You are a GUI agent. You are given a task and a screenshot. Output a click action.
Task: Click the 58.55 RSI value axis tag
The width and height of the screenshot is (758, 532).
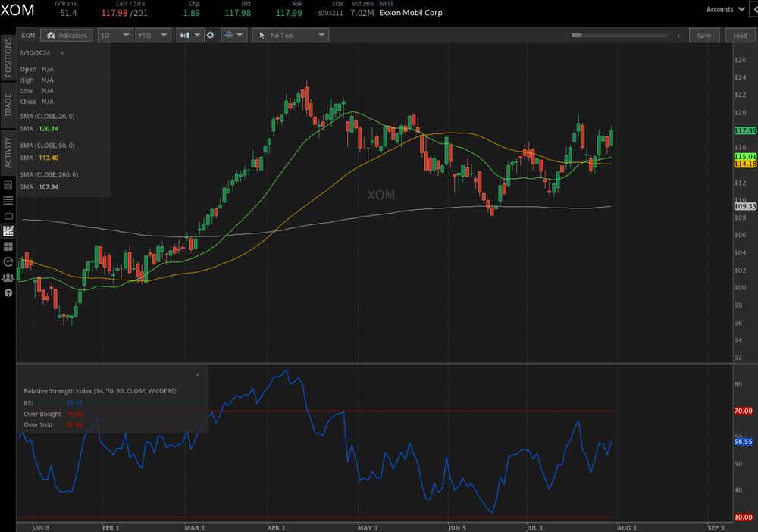(x=743, y=442)
